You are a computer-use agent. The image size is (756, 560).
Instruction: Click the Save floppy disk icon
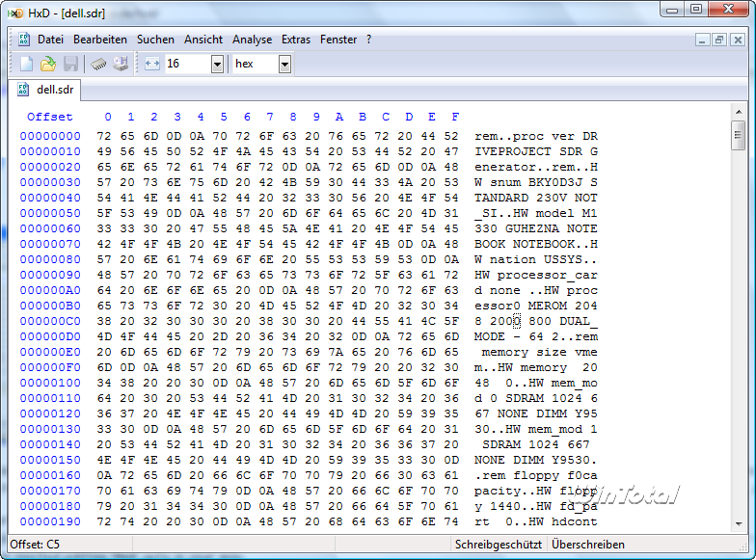pyautogui.click(x=71, y=64)
